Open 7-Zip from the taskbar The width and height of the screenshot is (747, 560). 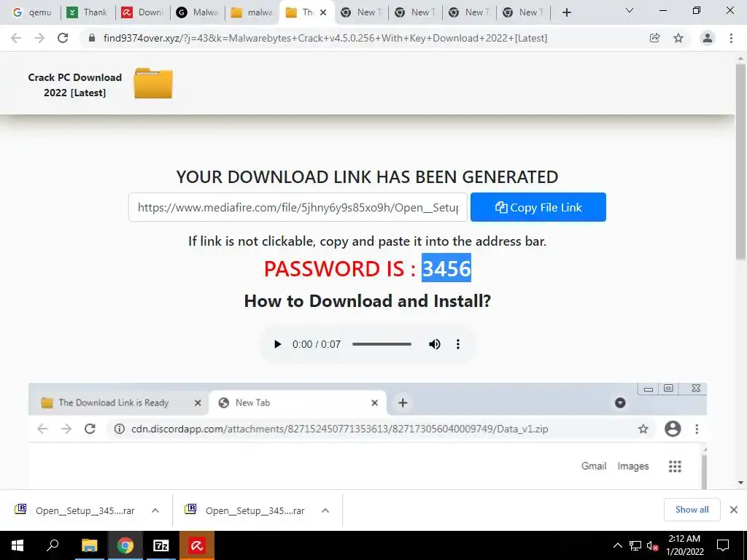[161, 545]
